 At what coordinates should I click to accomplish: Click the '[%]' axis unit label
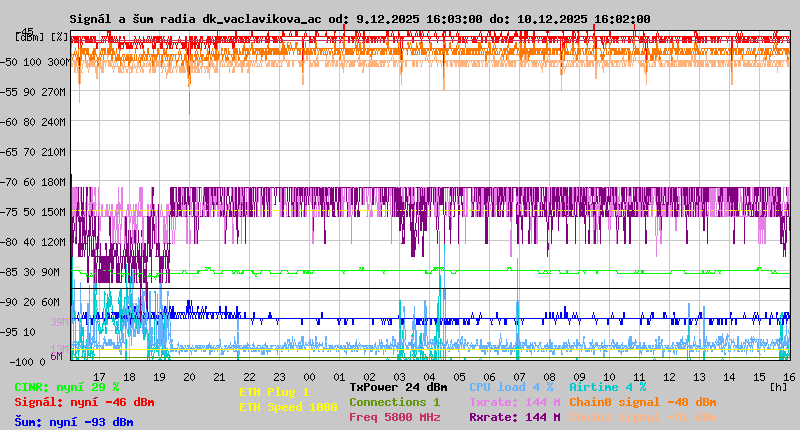coord(59,37)
